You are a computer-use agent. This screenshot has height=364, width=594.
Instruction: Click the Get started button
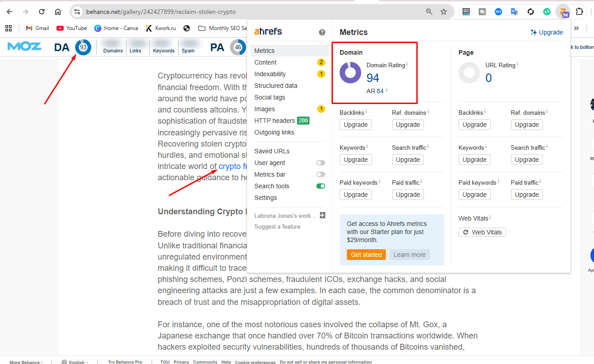click(366, 254)
